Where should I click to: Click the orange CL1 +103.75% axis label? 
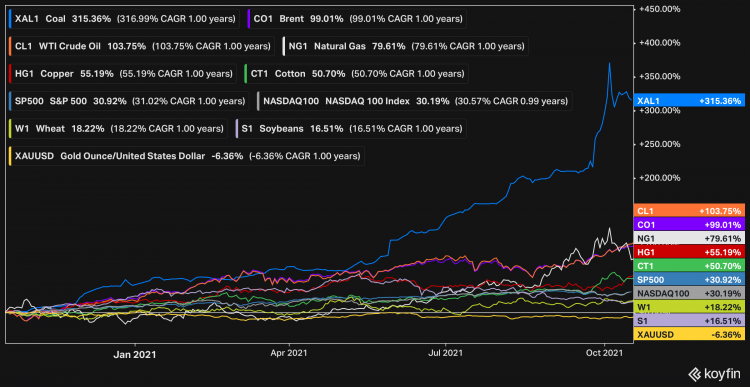click(689, 211)
